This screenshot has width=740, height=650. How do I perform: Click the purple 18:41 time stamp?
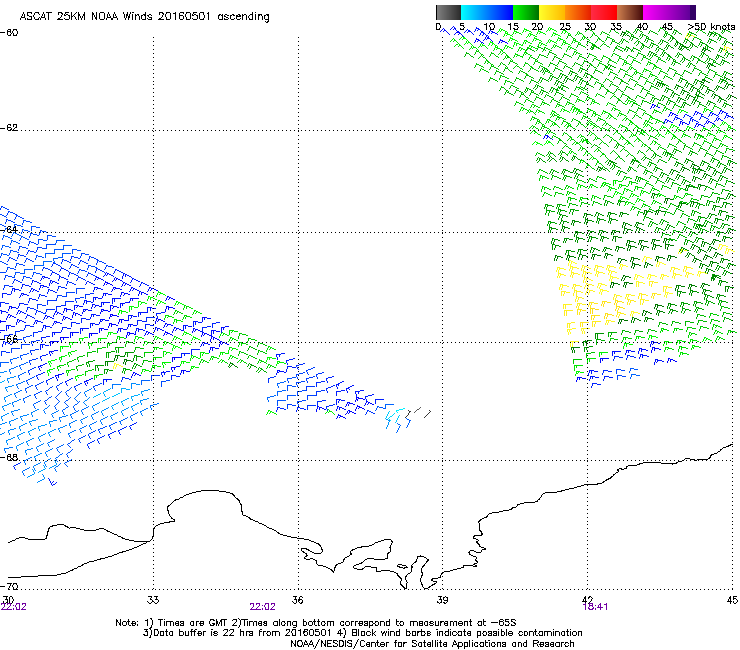(596, 607)
